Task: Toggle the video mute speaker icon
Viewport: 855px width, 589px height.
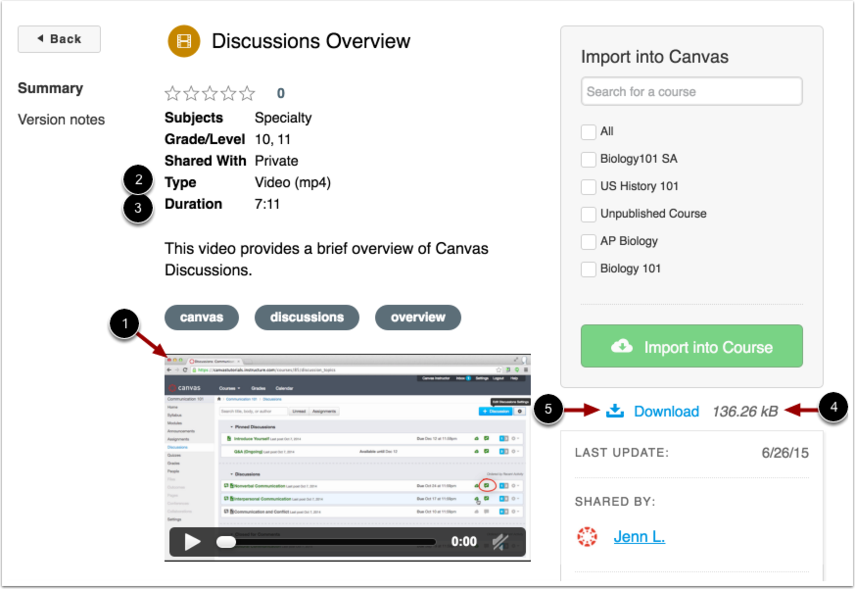Action: click(x=500, y=542)
